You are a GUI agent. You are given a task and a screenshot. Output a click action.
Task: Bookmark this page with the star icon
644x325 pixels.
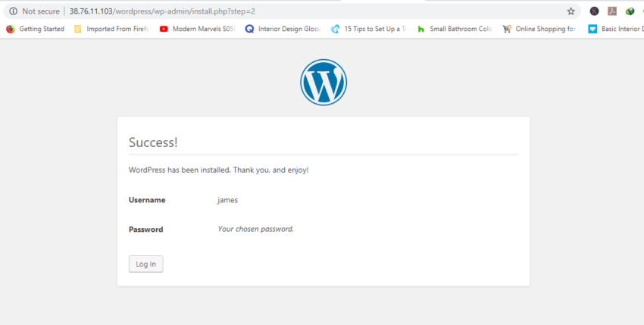pyautogui.click(x=571, y=11)
